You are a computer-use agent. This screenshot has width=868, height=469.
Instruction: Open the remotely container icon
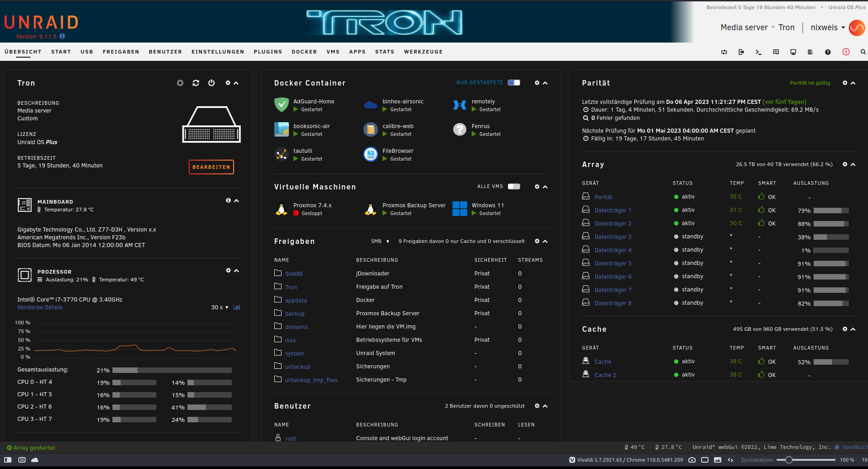[460, 105]
